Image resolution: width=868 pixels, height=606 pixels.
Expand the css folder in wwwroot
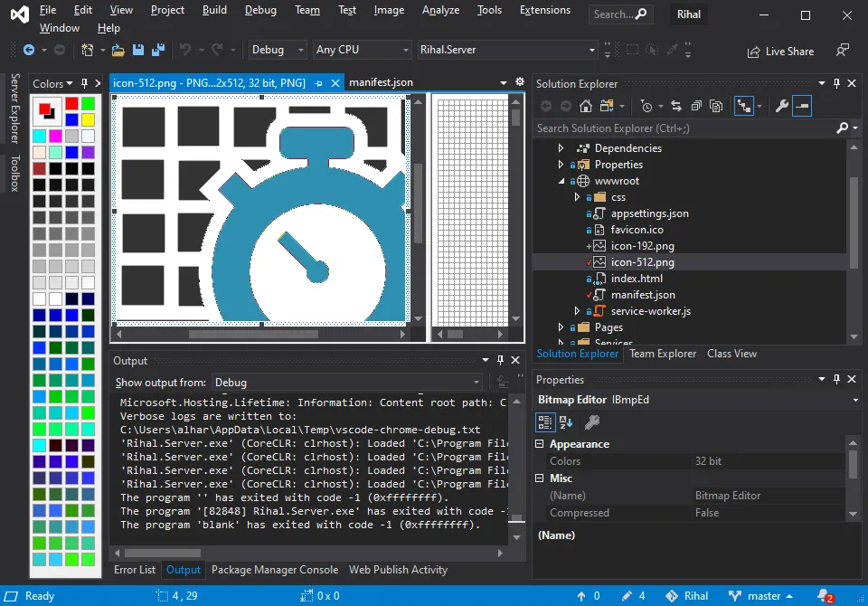[x=578, y=197]
